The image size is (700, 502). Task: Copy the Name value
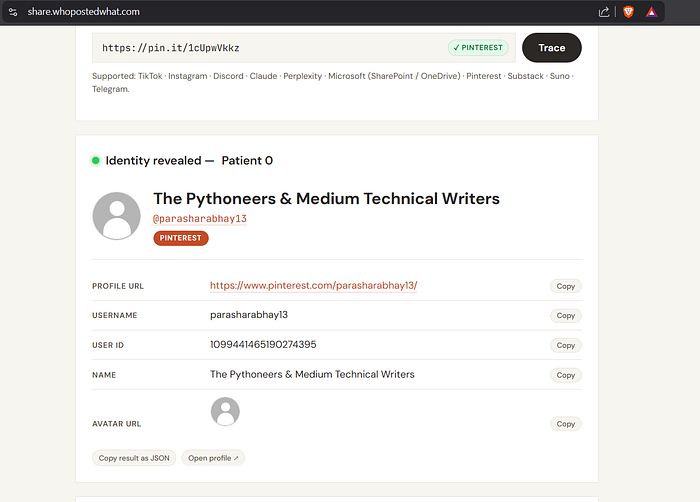(566, 375)
